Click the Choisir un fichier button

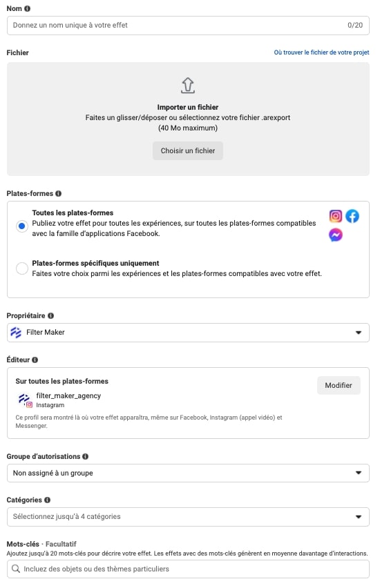(188, 150)
